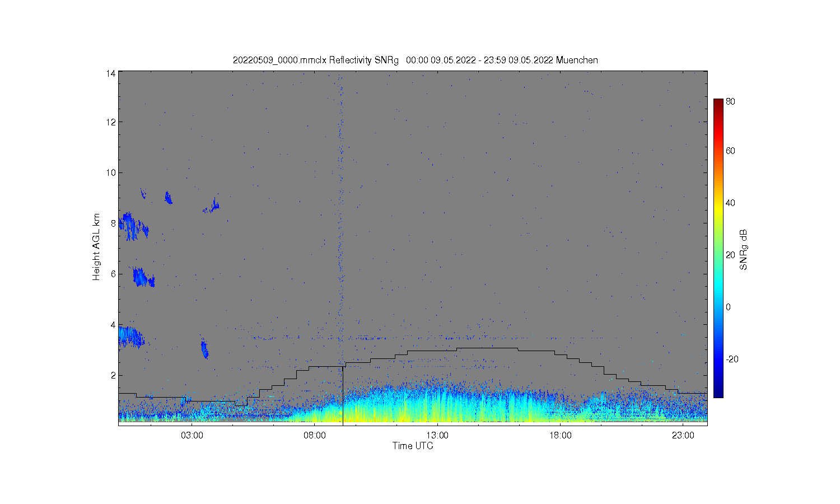Click the height tick label 6
The image size is (840, 504).
[x=113, y=274]
